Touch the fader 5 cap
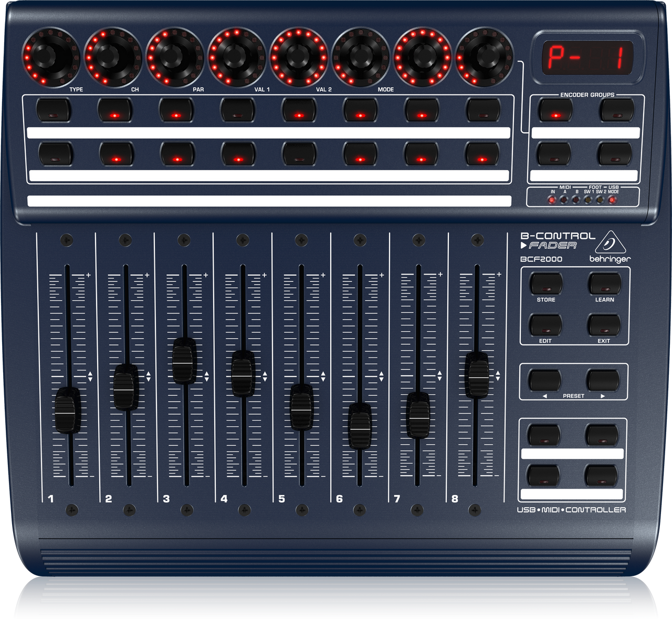 (x=301, y=407)
